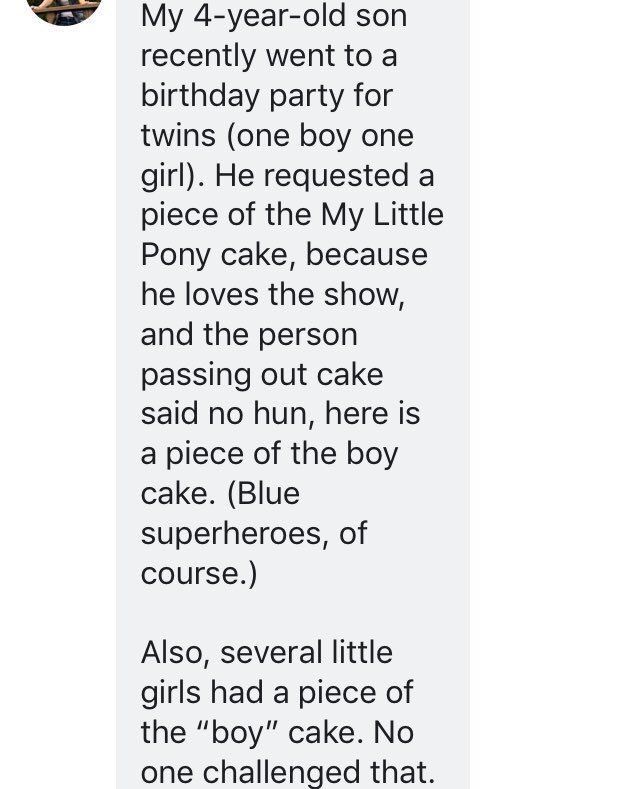This screenshot has width=640, height=789.
Task: Tap the text "Pony cake, because"
Action: click(x=284, y=255)
